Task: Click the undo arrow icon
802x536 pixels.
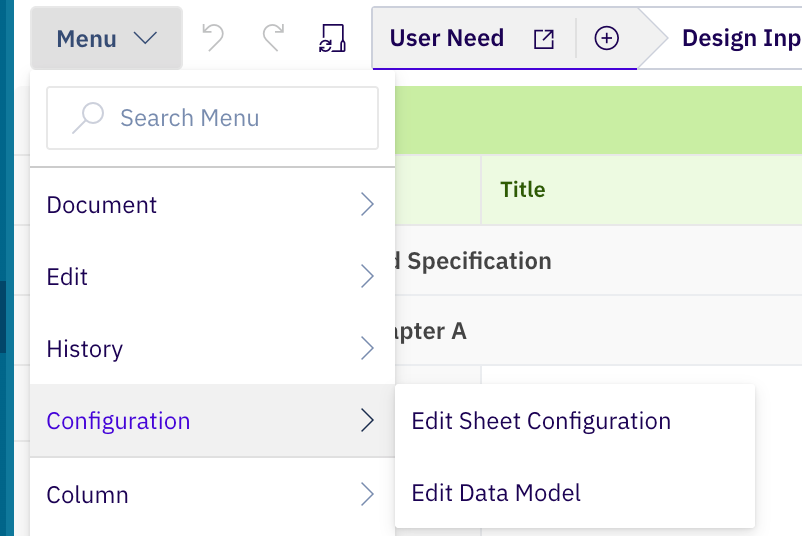Action: click(213, 38)
